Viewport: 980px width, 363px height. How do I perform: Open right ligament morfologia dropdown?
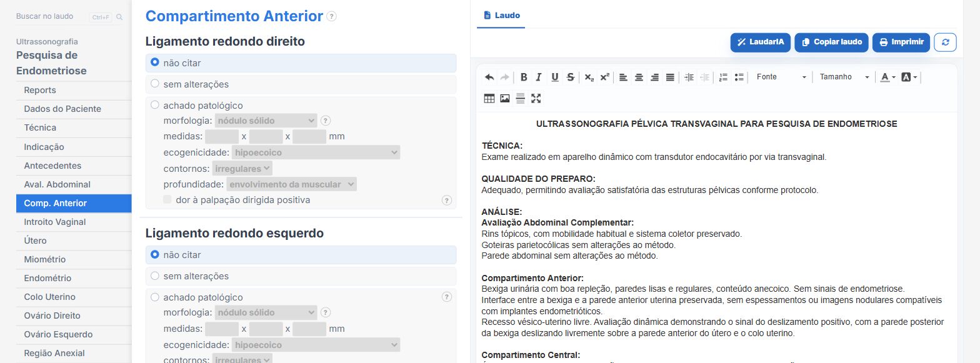pos(266,121)
